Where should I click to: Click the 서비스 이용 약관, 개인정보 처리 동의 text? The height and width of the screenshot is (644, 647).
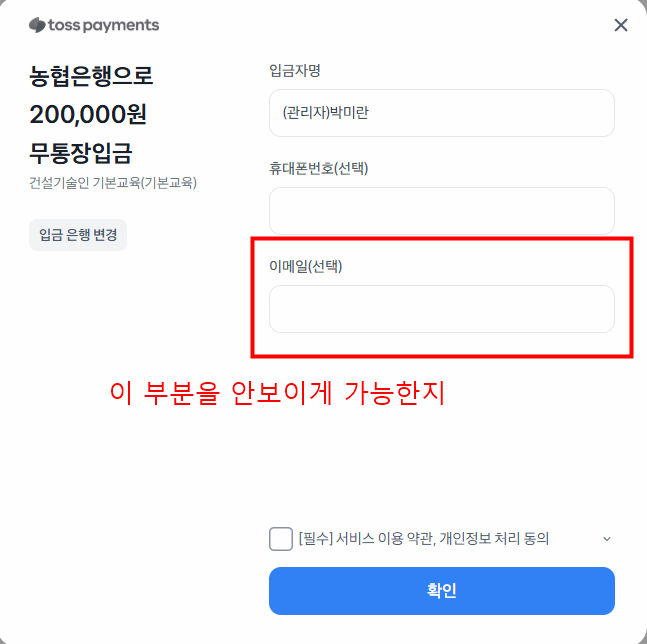(x=445, y=539)
